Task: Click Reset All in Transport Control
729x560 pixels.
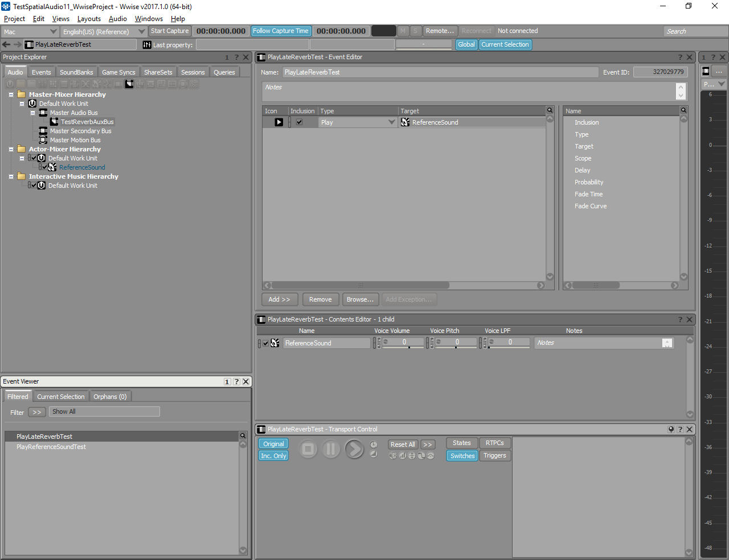Action: click(403, 444)
